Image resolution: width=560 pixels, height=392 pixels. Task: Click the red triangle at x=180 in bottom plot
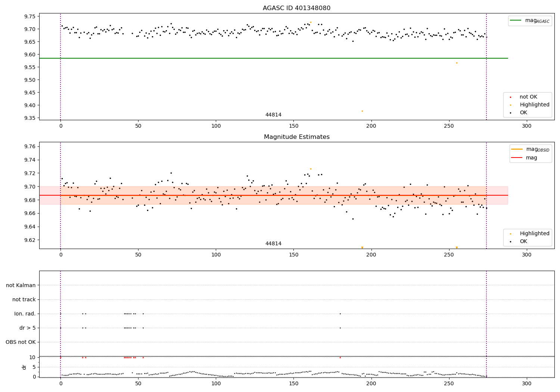tap(340, 357)
